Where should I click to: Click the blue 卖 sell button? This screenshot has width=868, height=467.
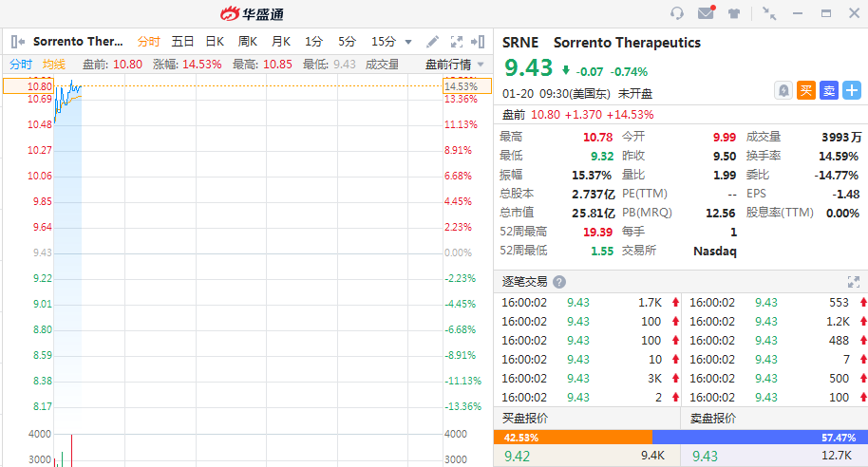(x=829, y=90)
